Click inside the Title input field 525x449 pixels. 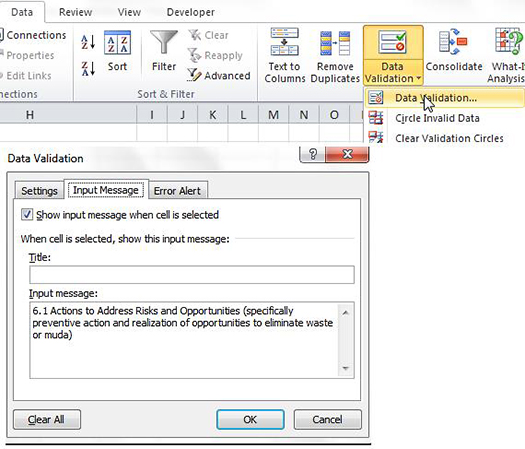[x=192, y=275]
